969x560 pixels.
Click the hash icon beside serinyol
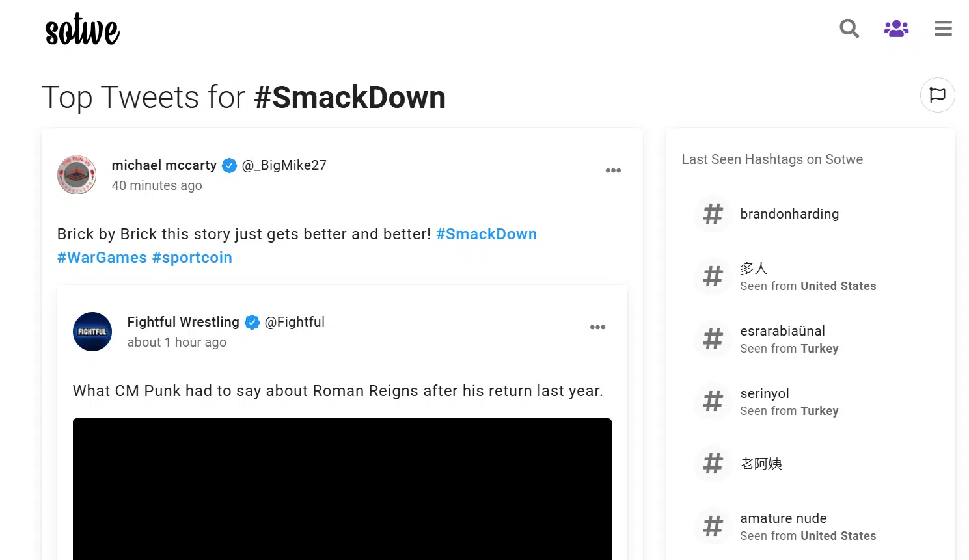coord(713,401)
